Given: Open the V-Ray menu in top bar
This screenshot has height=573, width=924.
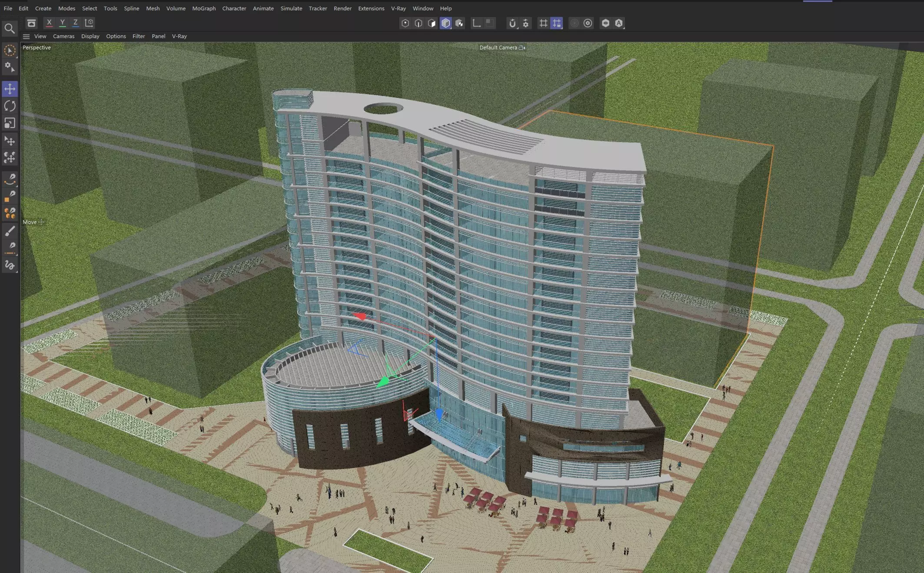Looking at the screenshot, I should pyautogui.click(x=398, y=8).
